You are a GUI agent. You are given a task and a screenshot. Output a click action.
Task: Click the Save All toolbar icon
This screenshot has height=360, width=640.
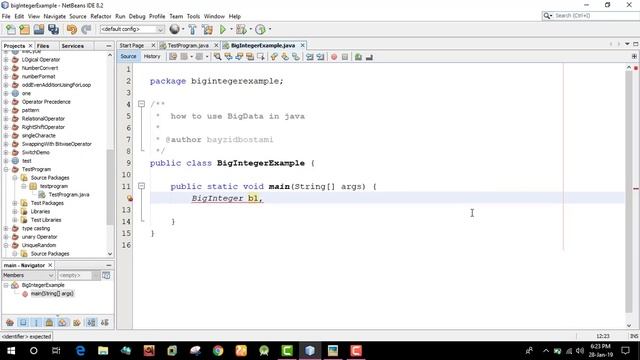pos(53,29)
